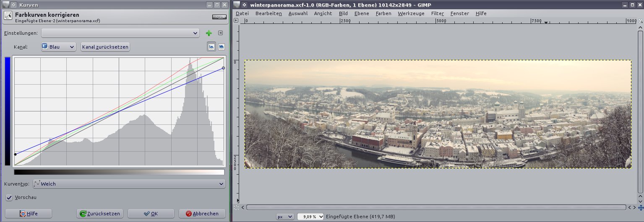Screen dimensions: 644x222
Task: Uncheck the Vorschau checkbox
Action: (9, 197)
